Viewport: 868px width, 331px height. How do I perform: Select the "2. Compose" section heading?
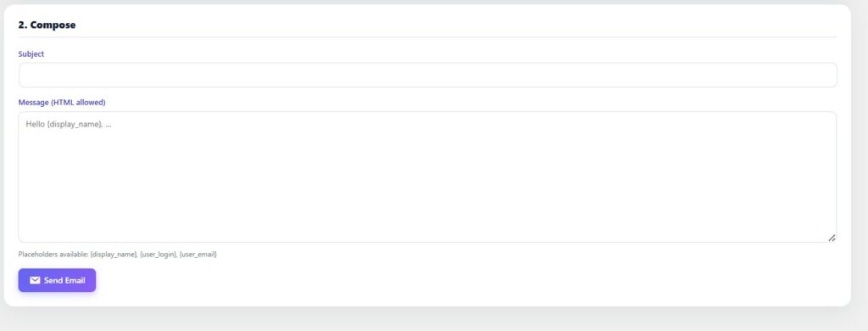tap(47, 25)
